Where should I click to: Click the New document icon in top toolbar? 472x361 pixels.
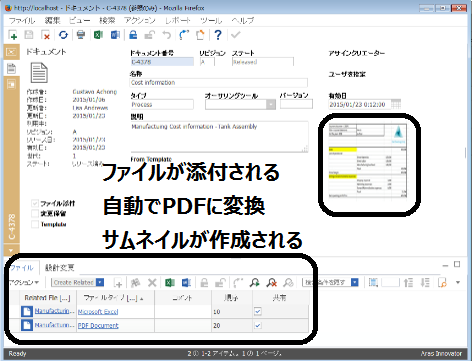[13, 35]
